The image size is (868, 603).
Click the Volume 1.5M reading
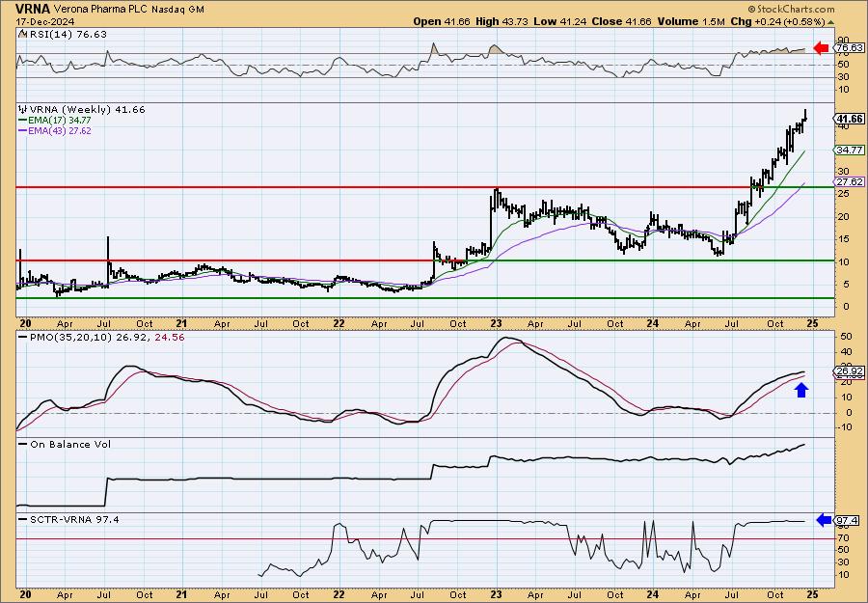(x=691, y=21)
